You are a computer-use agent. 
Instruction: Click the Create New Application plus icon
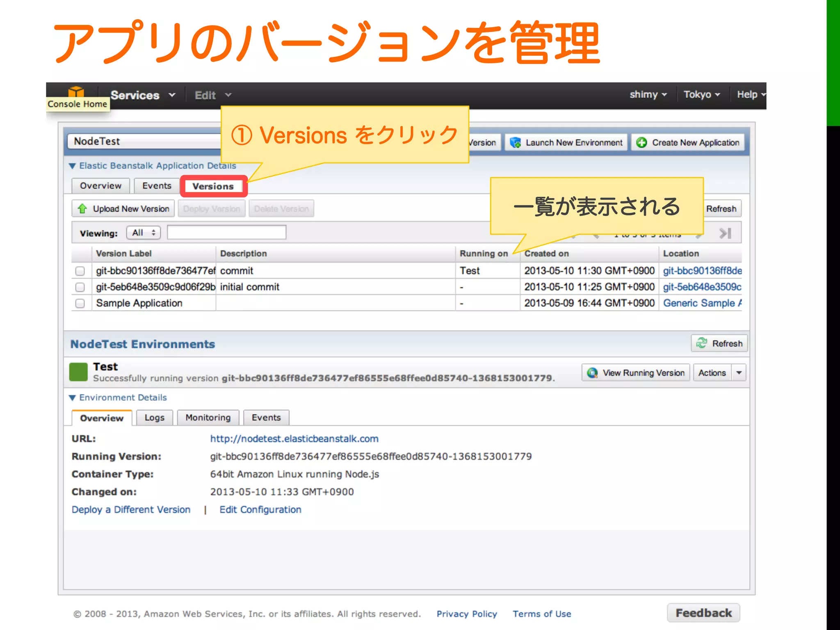click(x=641, y=142)
